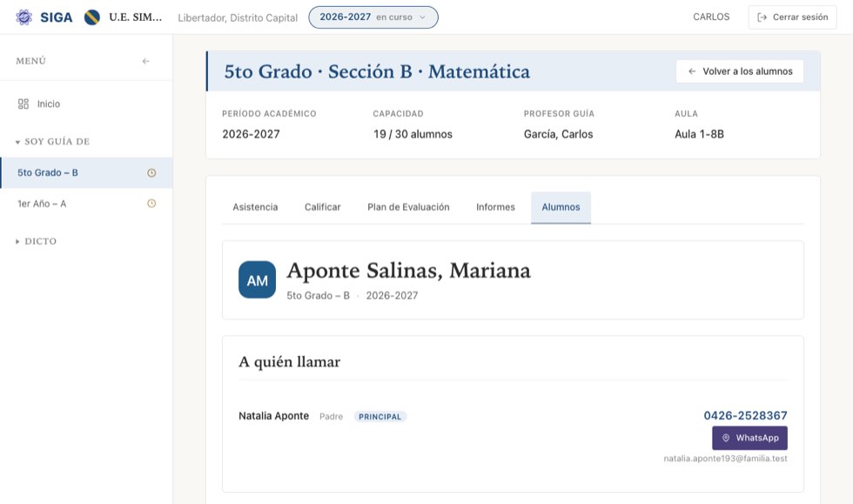Click the U.E. SIM... school name
This screenshot has width=853, height=504.
click(136, 17)
